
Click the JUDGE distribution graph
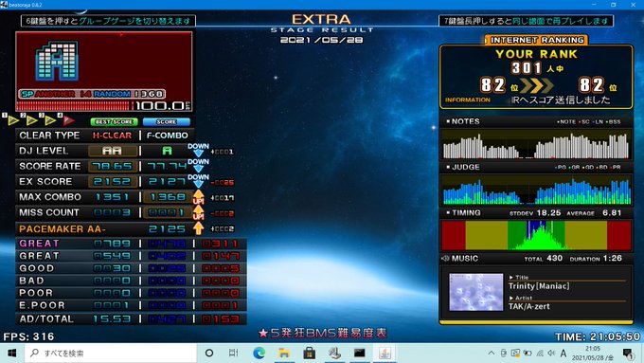point(536,190)
